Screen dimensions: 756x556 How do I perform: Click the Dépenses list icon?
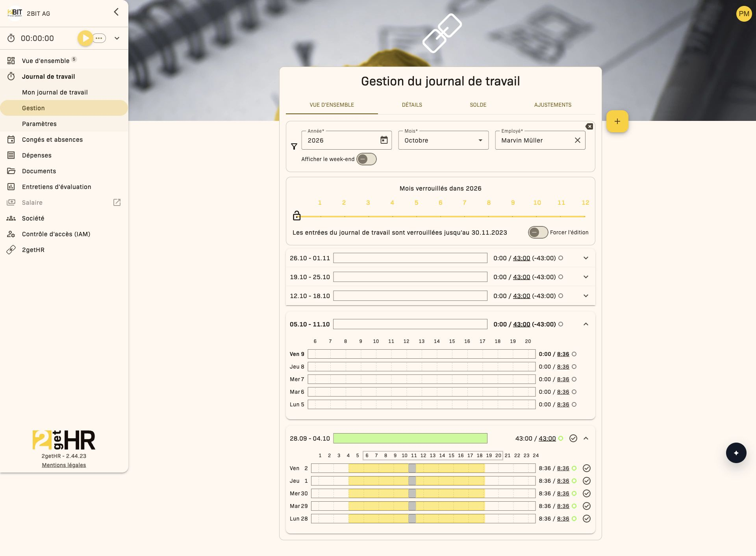11,155
